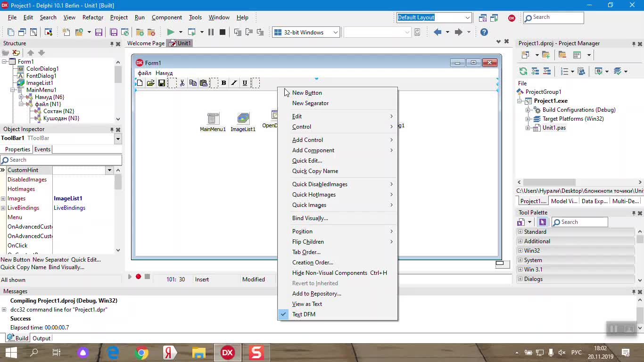Click IDE Insight search box

tap(553, 17)
